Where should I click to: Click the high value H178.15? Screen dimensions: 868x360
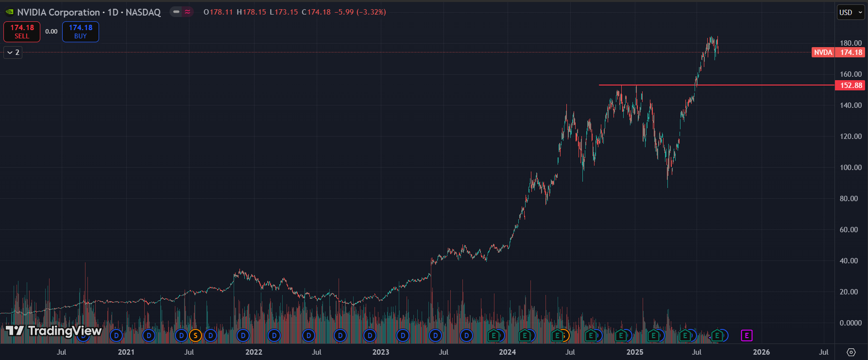(x=252, y=12)
